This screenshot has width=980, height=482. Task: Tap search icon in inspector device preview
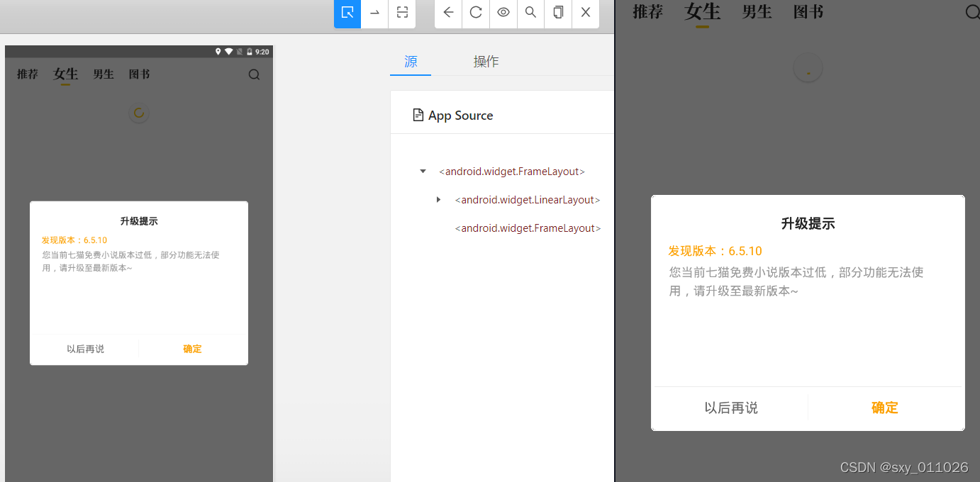pos(254,74)
